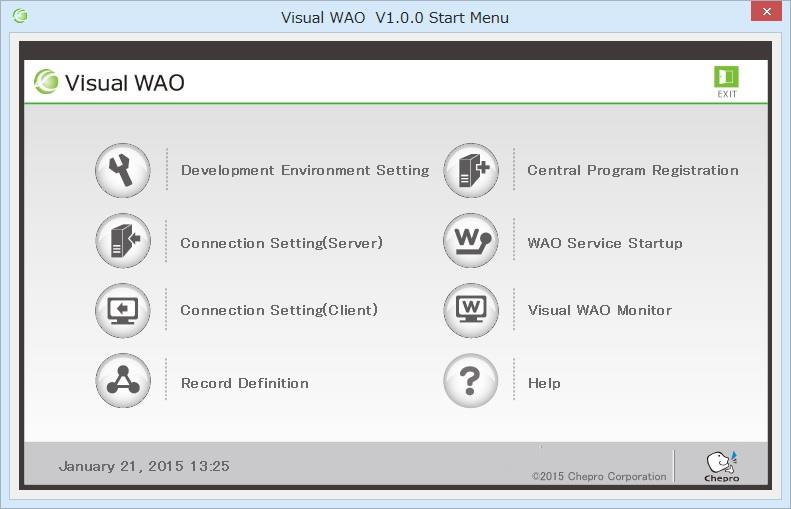
Task: Click the Connection Setting(Client) monitor icon
Action: [122, 310]
